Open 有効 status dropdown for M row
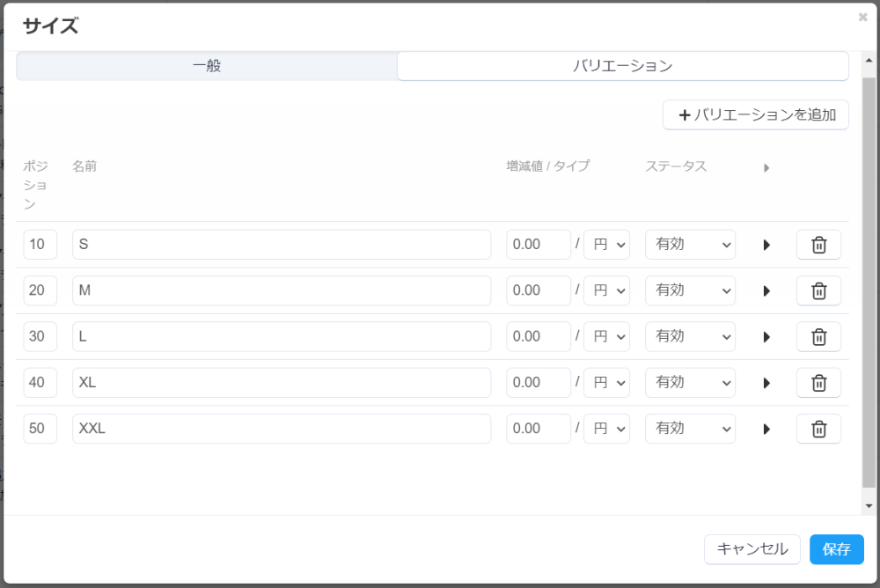Image resolution: width=880 pixels, height=588 pixels. tap(690, 290)
